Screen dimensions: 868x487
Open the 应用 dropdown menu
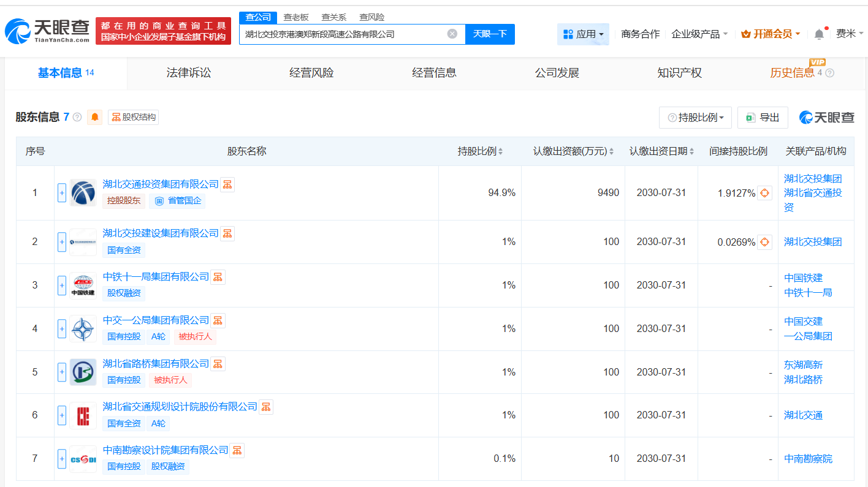point(583,34)
